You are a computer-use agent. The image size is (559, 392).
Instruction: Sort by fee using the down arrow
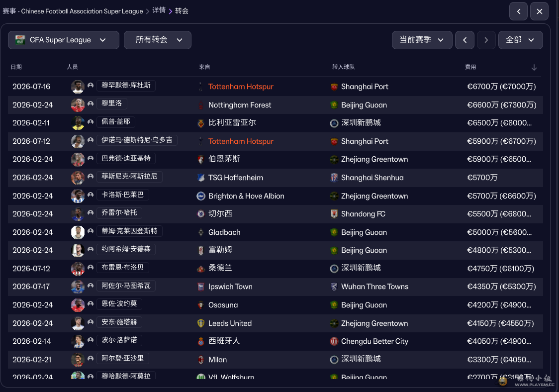click(534, 67)
